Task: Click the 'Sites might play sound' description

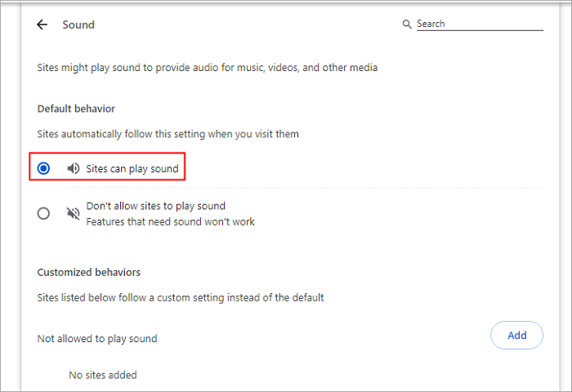Action: pos(208,68)
